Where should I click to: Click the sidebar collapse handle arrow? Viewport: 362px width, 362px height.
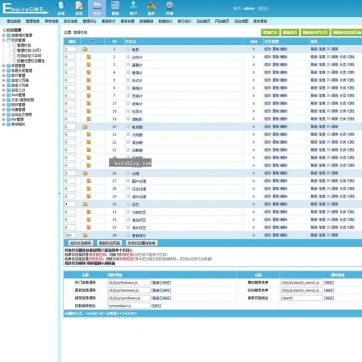[x=59, y=193]
